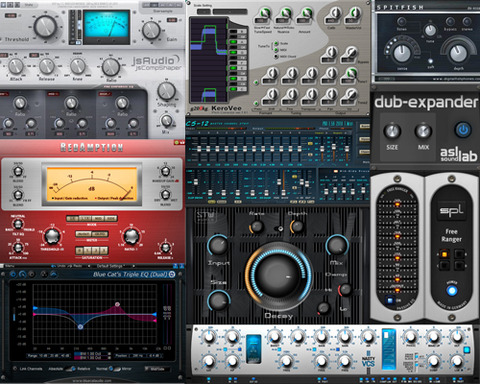480x384 pixels.
Task: Select saturation level 0 in RedAmption
Action: pos(80,250)
